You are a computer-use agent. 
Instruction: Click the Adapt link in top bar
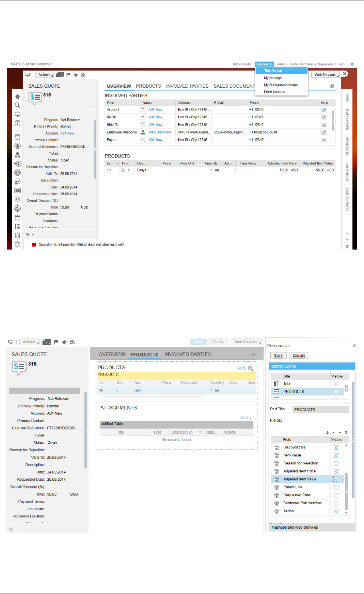[281, 64]
